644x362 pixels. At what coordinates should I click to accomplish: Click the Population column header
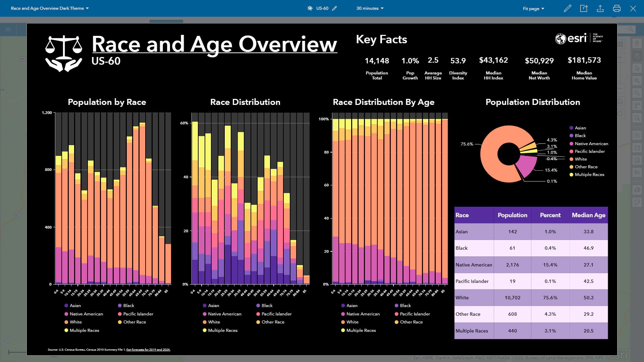tap(512, 215)
